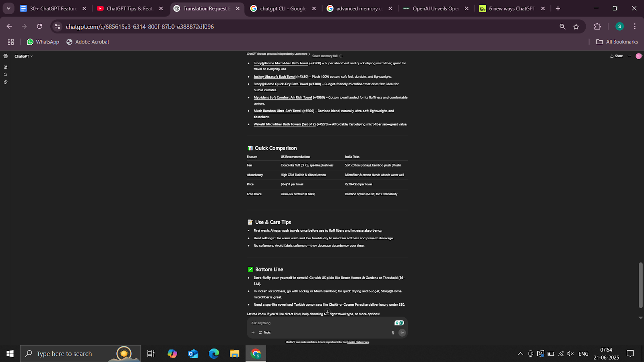
Task: Open the tab search dropdown arrow
Action: point(8,8)
